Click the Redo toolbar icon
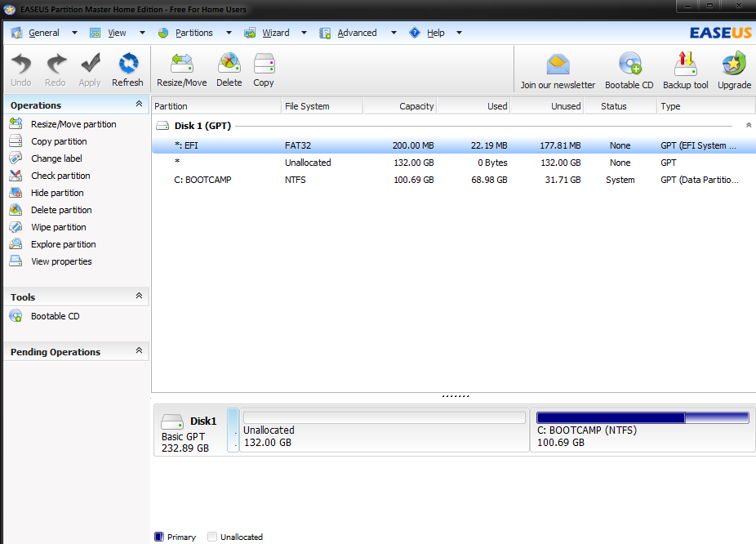 [x=56, y=64]
